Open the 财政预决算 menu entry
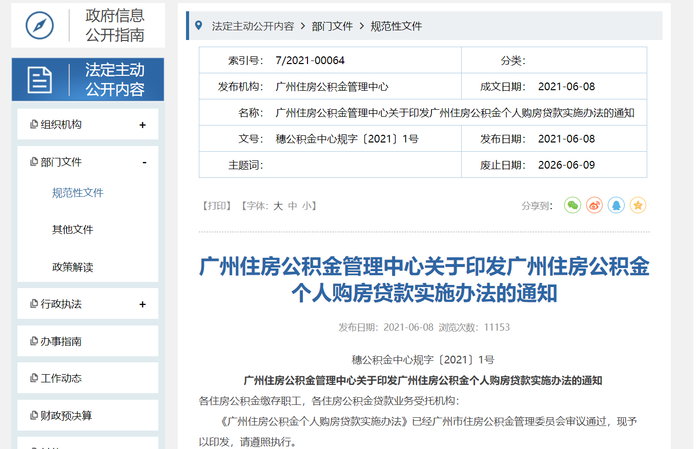This screenshot has width=700, height=449. (x=88, y=416)
